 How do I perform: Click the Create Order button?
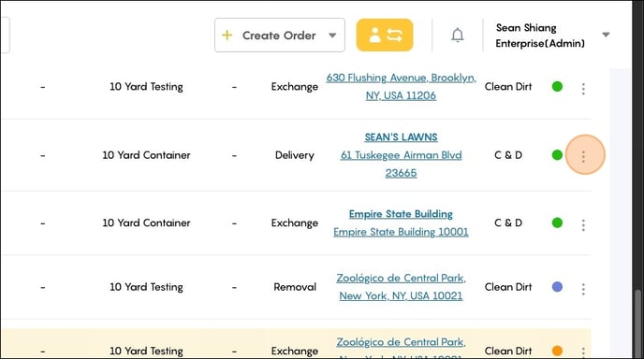pyautogui.click(x=279, y=36)
